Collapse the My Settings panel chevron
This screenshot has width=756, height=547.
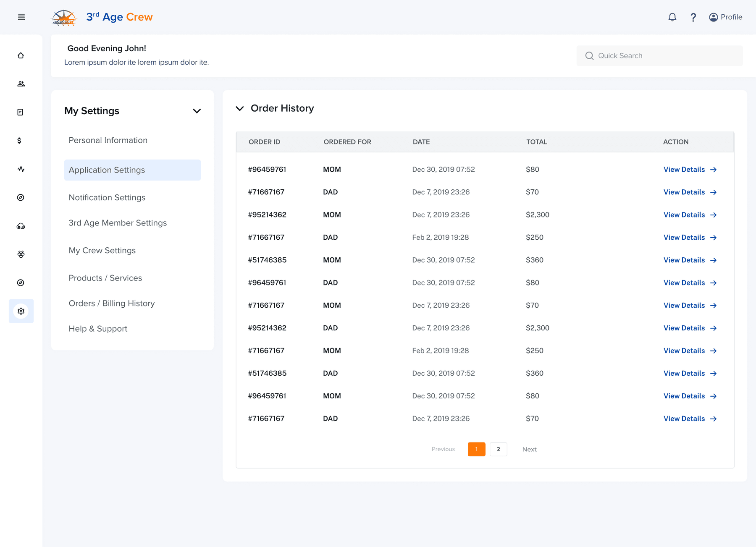click(x=197, y=111)
